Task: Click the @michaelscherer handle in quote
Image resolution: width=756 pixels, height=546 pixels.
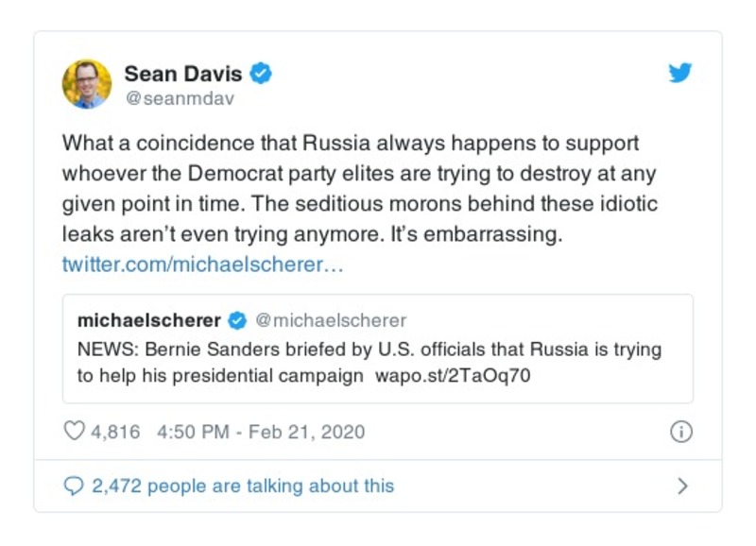Action: click(332, 319)
